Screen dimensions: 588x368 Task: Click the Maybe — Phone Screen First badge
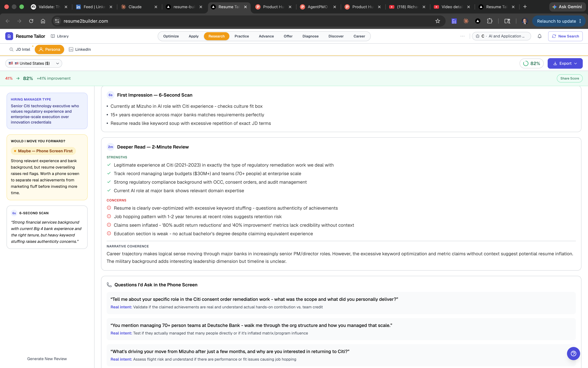point(43,151)
